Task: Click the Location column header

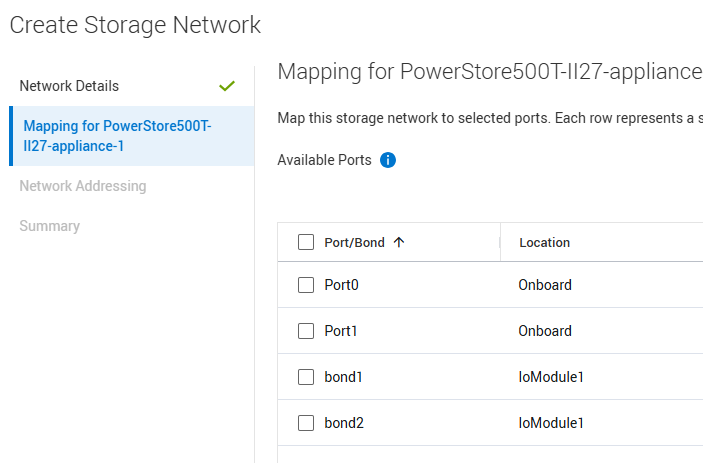Action: tap(544, 242)
